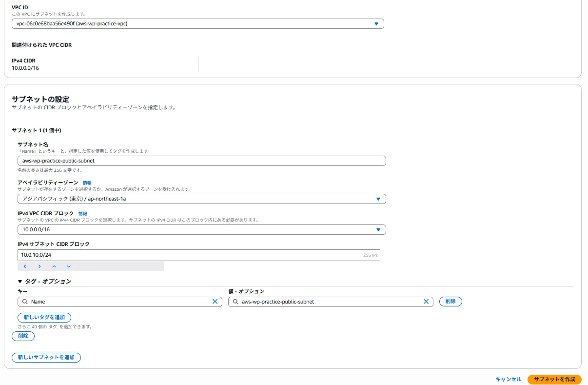The image size is (588, 385).
Task: Click the down arrow below the CIDR field
Action: coord(68,266)
